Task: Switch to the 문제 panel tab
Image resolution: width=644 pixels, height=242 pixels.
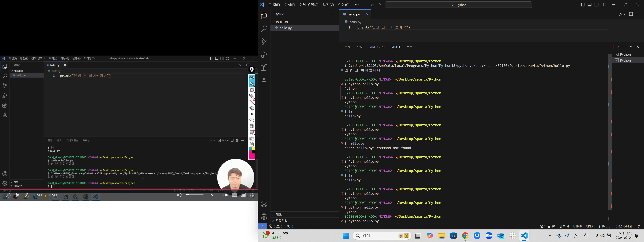Action: point(347,47)
